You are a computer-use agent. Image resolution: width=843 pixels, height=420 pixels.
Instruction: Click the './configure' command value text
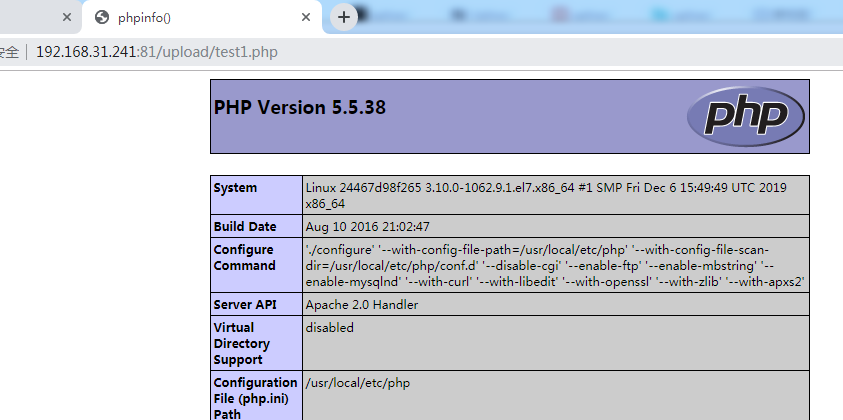tap(555, 266)
